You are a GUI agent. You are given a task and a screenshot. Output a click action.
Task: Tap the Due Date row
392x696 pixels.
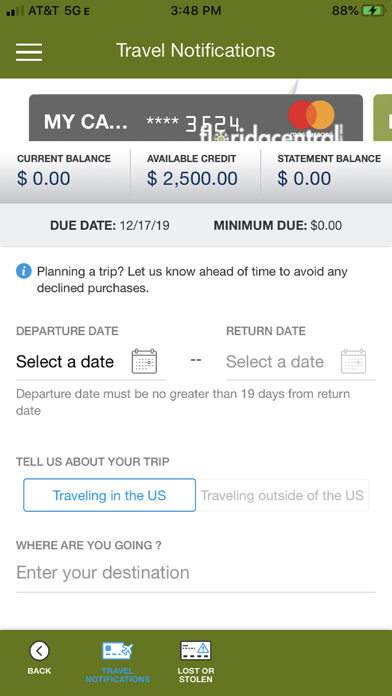pyautogui.click(x=196, y=225)
